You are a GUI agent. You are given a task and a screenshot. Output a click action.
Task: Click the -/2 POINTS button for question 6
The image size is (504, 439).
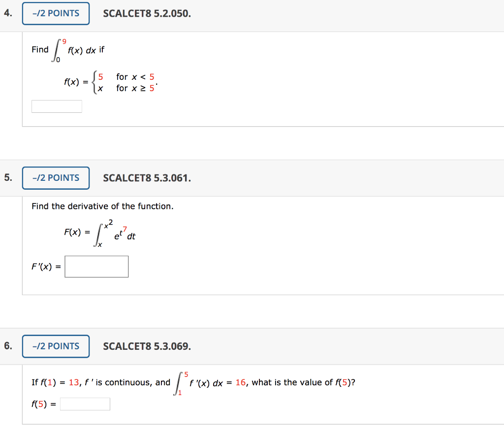(55, 346)
